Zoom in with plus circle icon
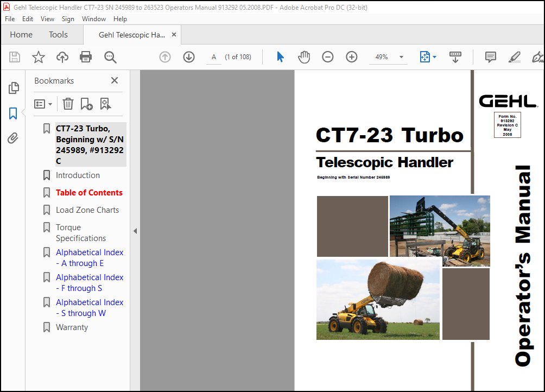This screenshot has width=545, height=392. [x=351, y=57]
